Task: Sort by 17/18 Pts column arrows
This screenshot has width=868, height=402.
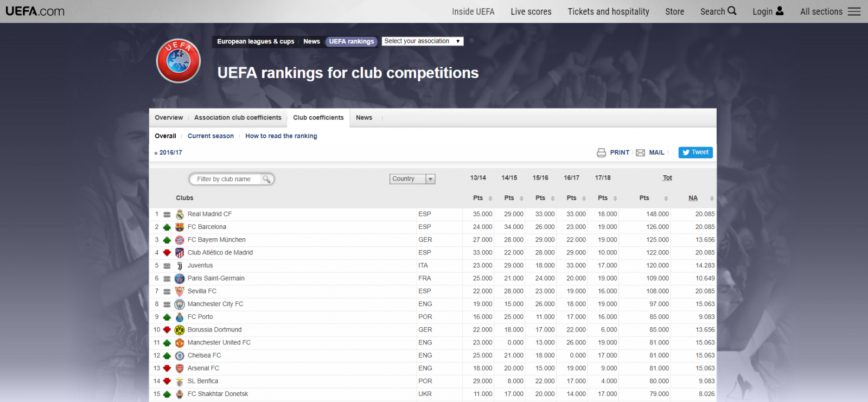Action: click(x=615, y=199)
